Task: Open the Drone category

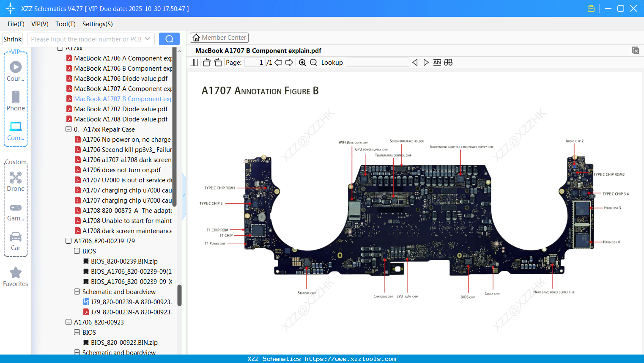Action: pyautogui.click(x=16, y=181)
